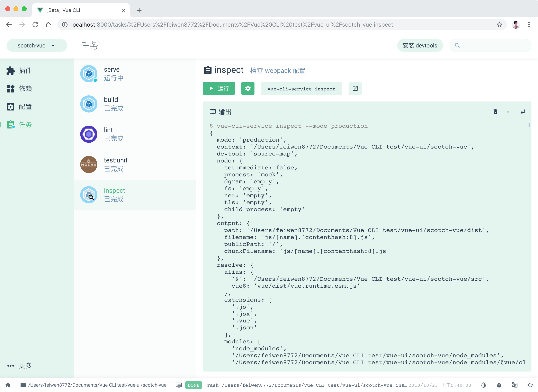Image resolution: width=538 pixels, height=392 pixels.
Task: Select the build task
Action: pyautogui.click(x=135, y=104)
